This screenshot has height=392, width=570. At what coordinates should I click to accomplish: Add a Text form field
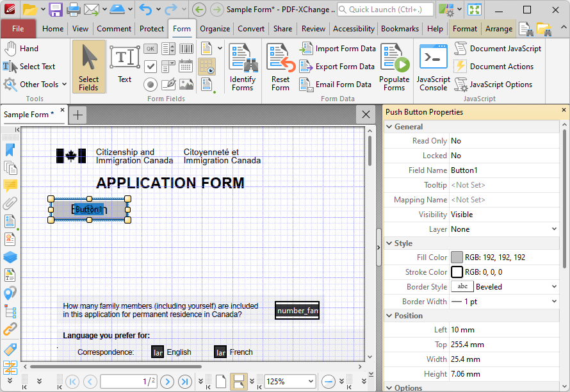point(124,65)
